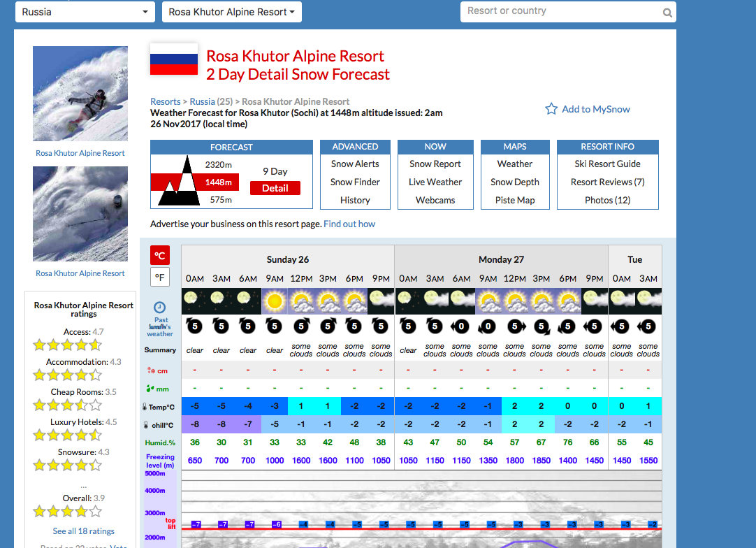This screenshot has height=548, width=756.
Task: Open History under Advanced
Action: (356, 200)
